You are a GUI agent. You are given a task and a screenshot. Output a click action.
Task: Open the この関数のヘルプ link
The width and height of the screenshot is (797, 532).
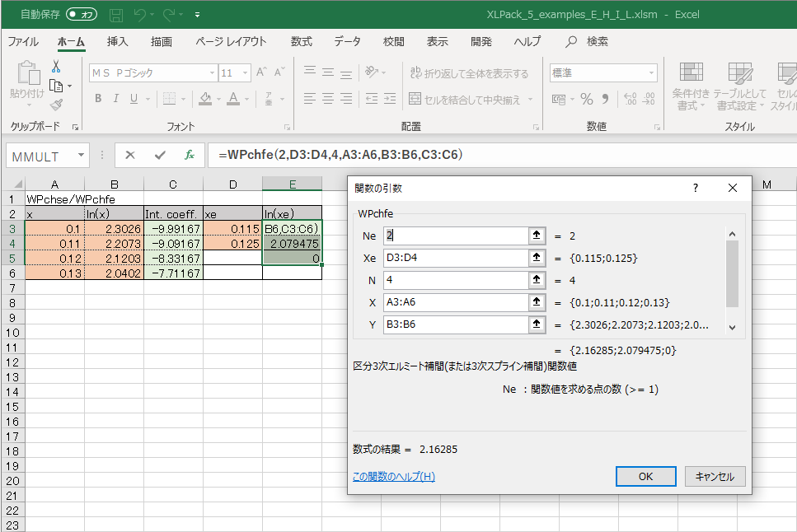coord(393,477)
